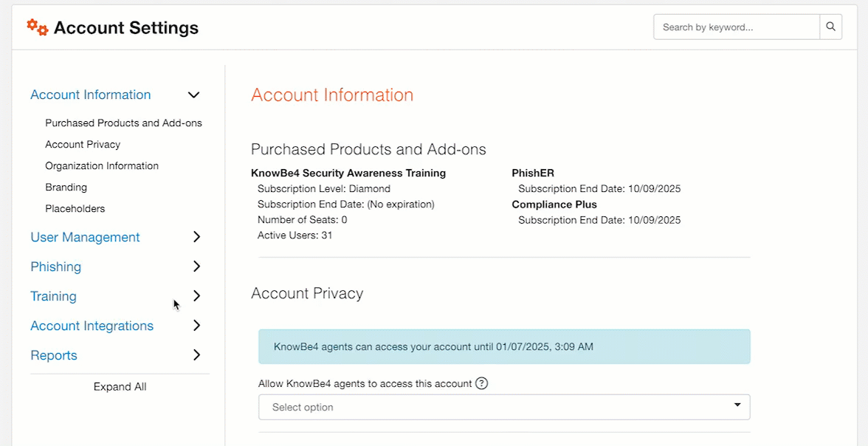The image size is (868, 446).
Task: Expand the Reports section chevron
Action: point(196,355)
